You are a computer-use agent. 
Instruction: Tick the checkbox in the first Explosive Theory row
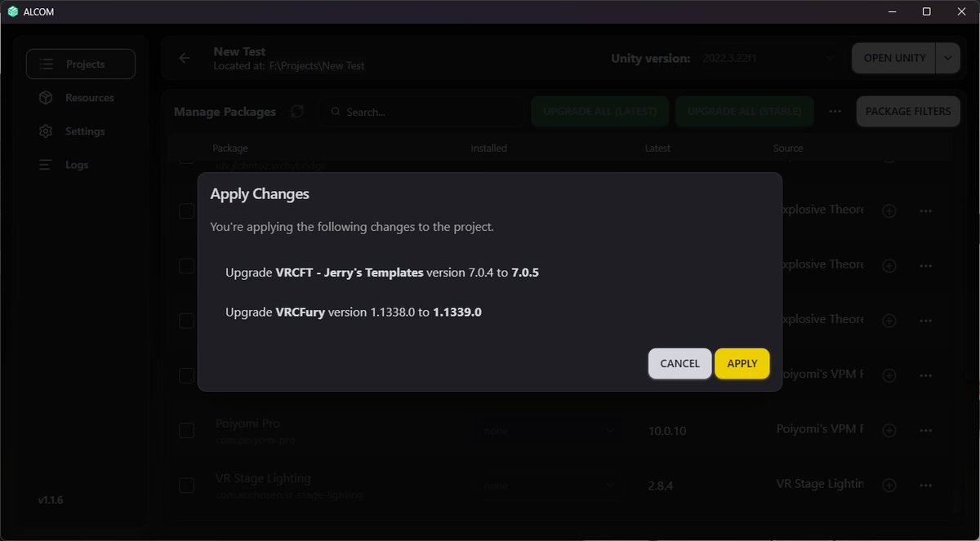186,211
